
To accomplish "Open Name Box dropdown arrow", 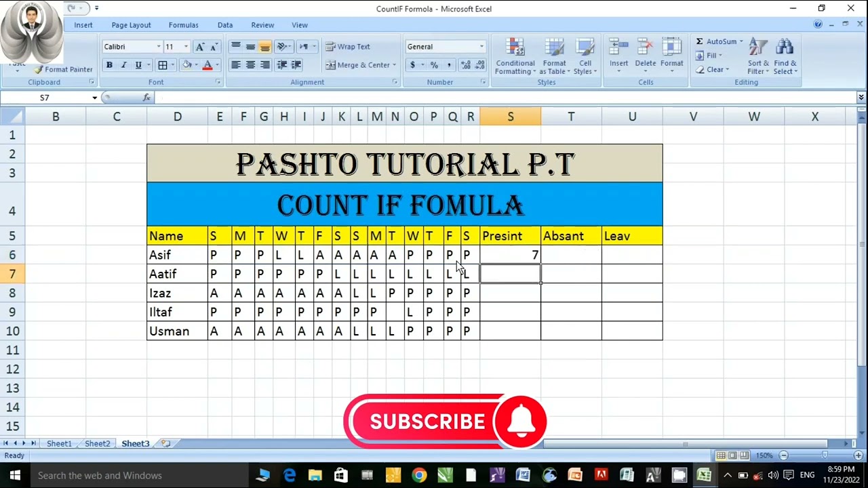I will pyautogui.click(x=94, y=98).
